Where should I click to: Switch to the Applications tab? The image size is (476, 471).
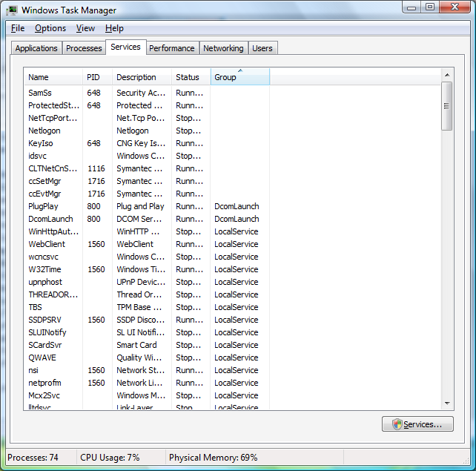coord(36,48)
